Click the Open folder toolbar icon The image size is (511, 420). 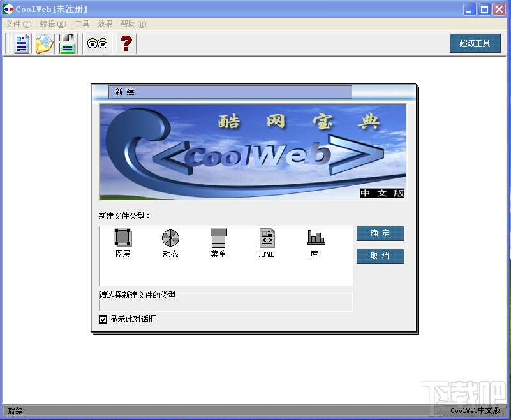(x=45, y=43)
